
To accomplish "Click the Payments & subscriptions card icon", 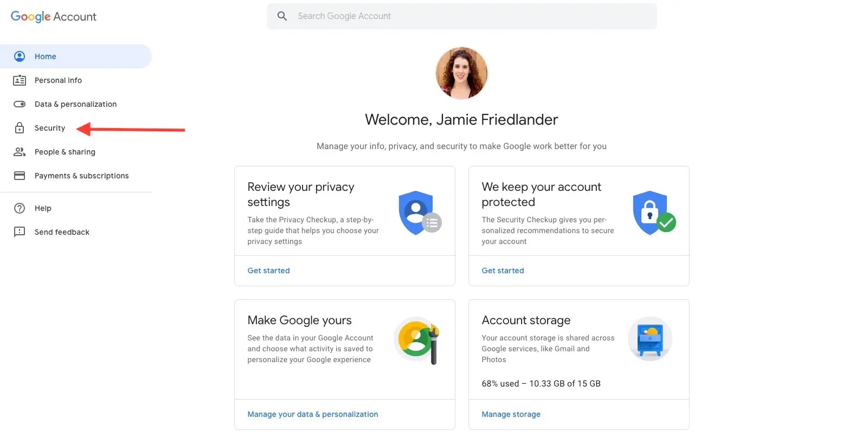I will pyautogui.click(x=20, y=176).
